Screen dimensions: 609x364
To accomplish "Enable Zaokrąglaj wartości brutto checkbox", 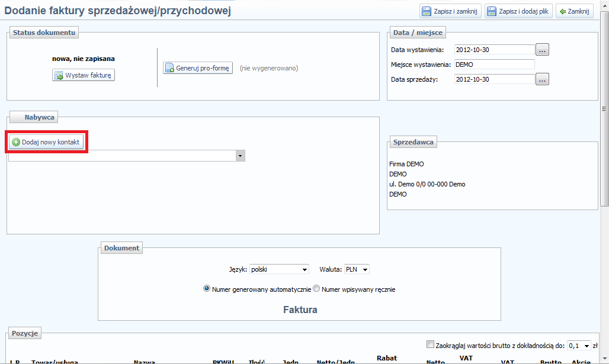I will (431, 345).
